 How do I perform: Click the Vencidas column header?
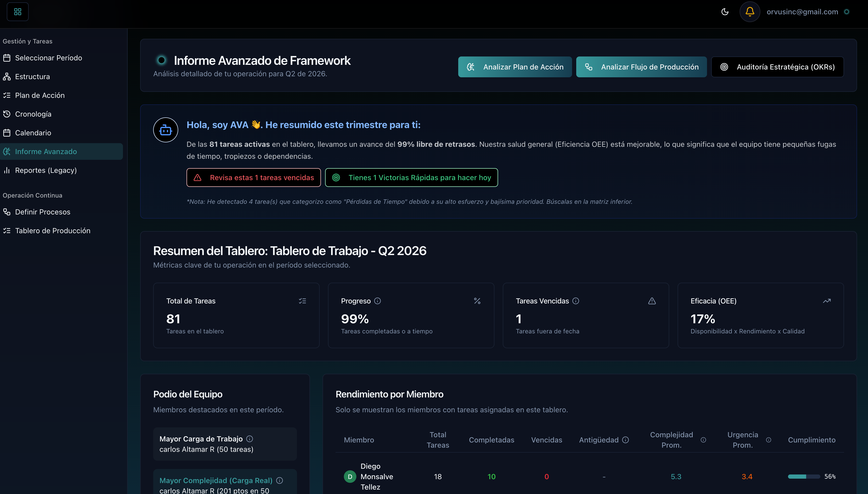pos(546,440)
